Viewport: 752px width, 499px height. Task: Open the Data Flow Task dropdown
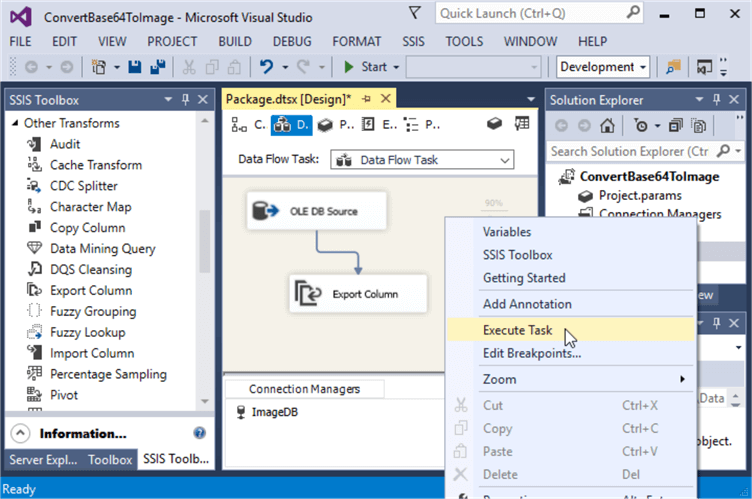[x=505, y=160]
